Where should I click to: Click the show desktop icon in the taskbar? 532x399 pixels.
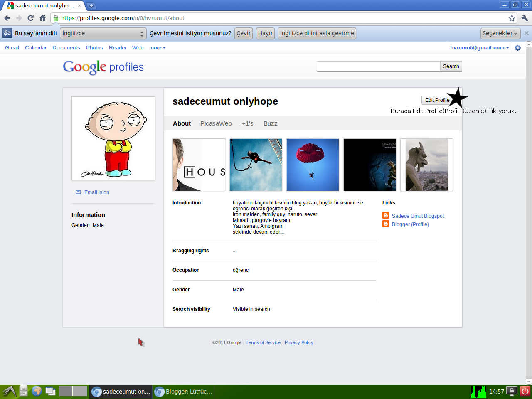point(51,391)
